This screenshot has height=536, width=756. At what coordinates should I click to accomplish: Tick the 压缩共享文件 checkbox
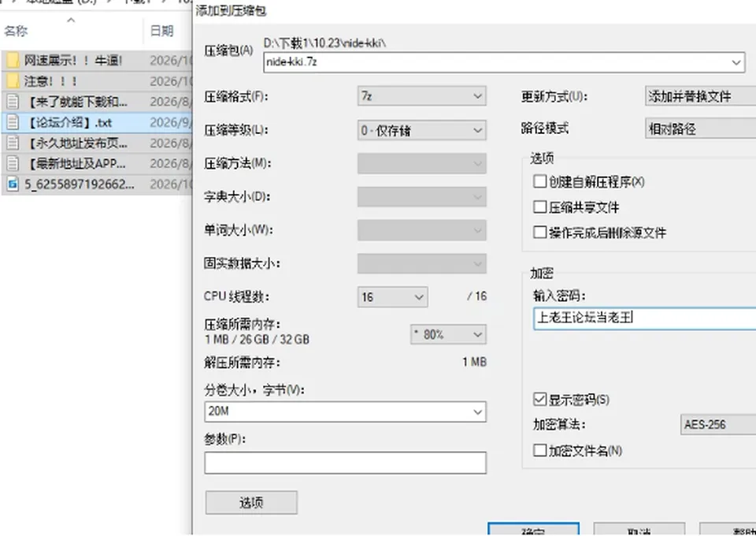539,207
